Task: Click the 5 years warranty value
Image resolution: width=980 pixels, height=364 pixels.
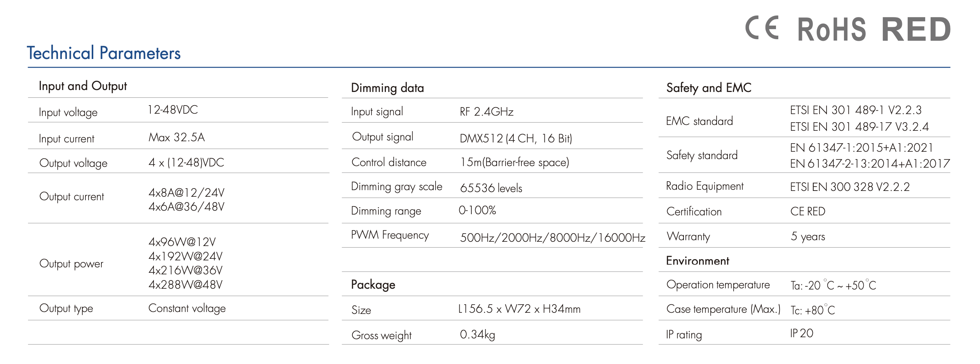Action: (x=807, y=236)
